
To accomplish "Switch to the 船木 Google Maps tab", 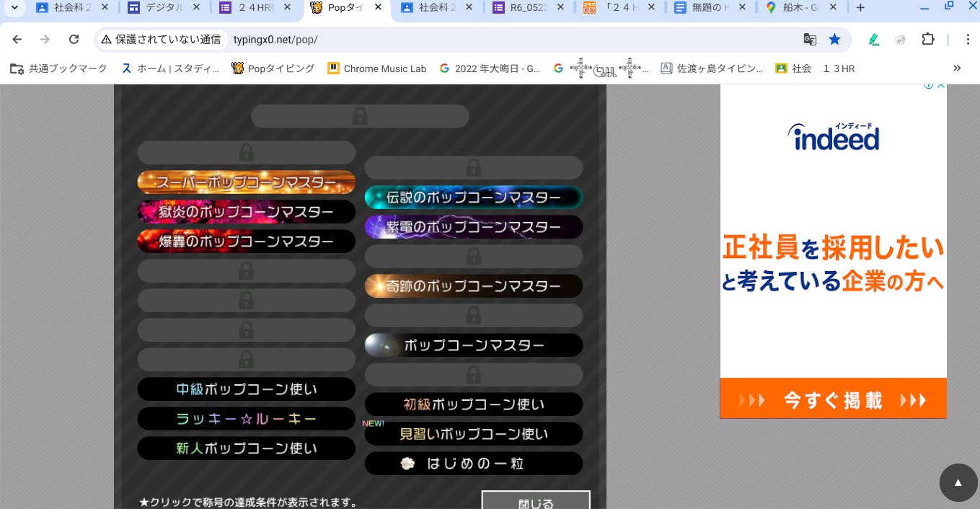I will coord(795,8).
